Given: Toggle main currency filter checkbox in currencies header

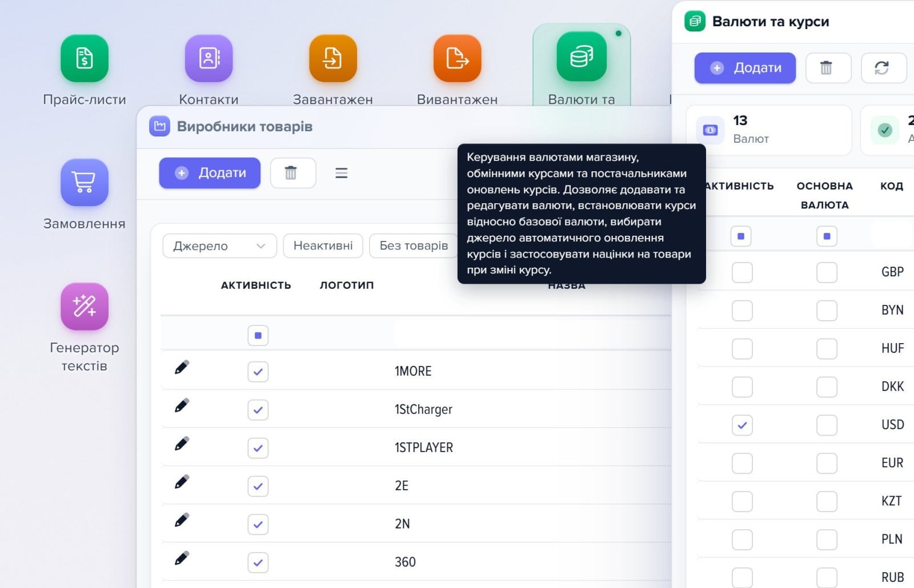Looking at the screenshot, I should coord(827,236).
